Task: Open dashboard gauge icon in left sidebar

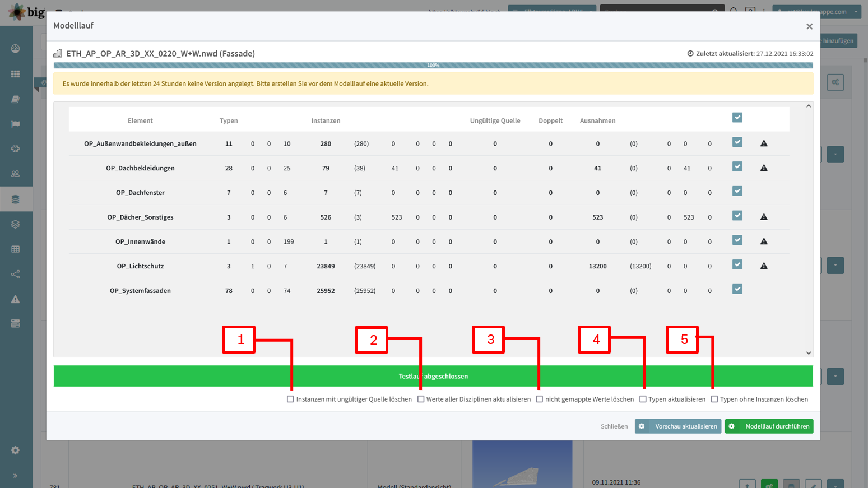Action: coord(16,49)
